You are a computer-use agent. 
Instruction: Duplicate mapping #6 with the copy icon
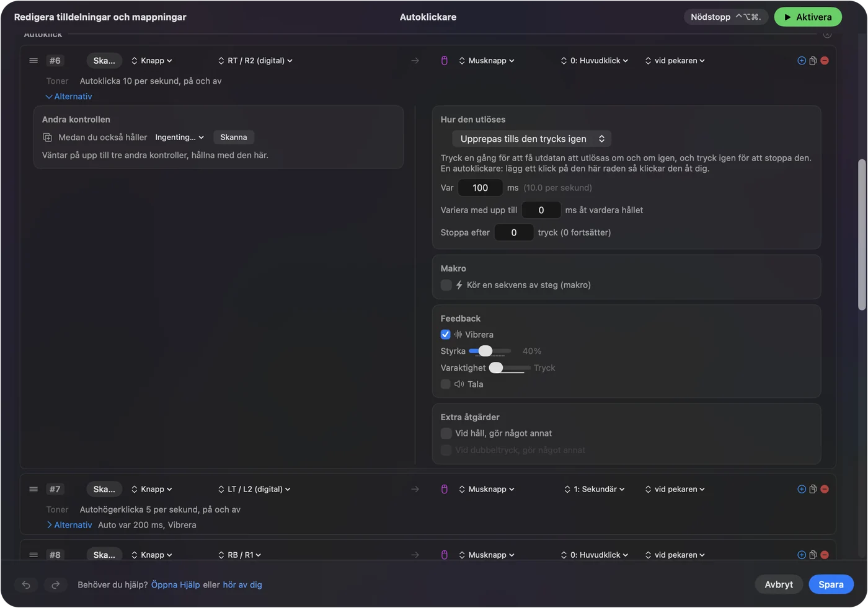click(813, 61)
